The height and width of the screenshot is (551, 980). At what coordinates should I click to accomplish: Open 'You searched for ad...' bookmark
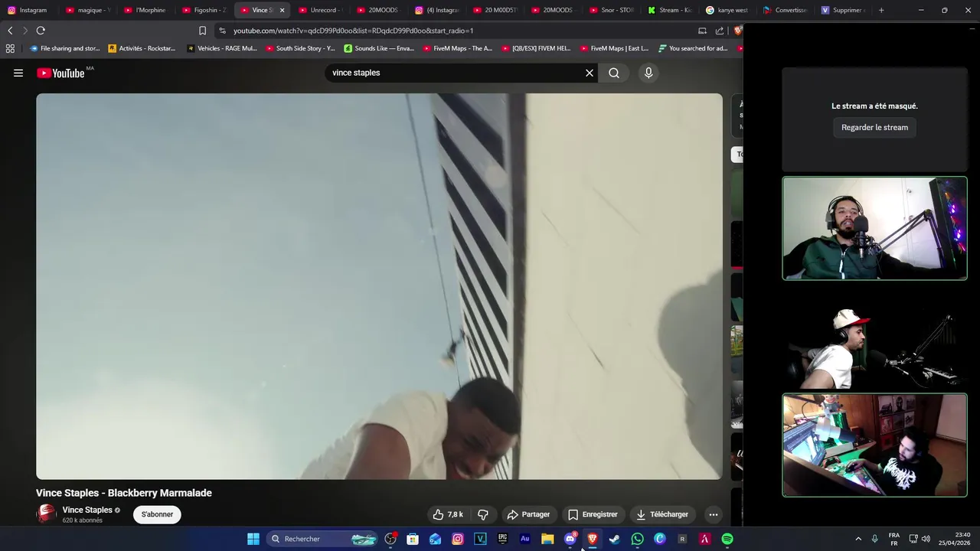693,48
